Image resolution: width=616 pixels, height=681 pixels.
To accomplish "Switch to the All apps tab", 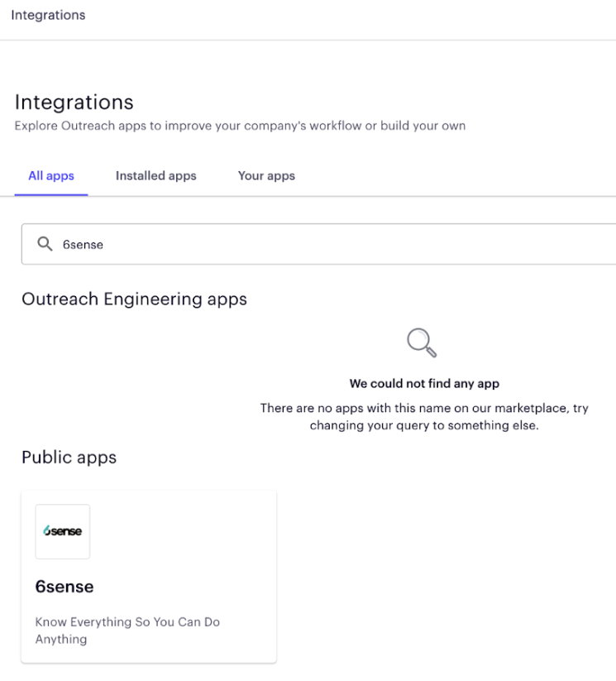I will click(x=51, y=176).
